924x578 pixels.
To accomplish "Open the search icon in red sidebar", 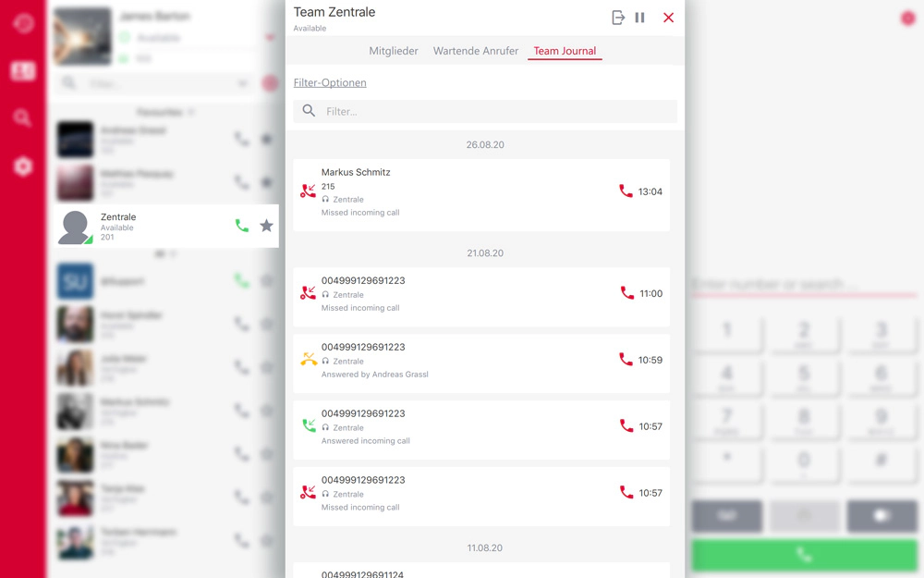I will [x=23, y=117].
